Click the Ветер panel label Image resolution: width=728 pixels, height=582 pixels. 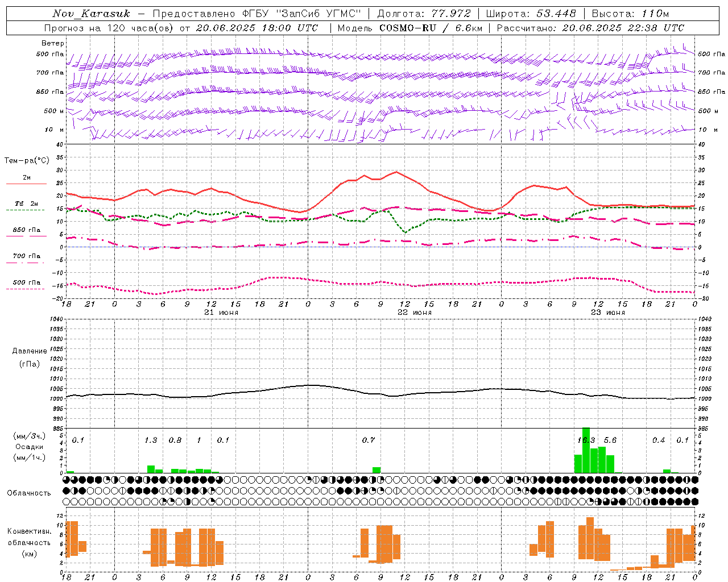click(x=53, y=43)
